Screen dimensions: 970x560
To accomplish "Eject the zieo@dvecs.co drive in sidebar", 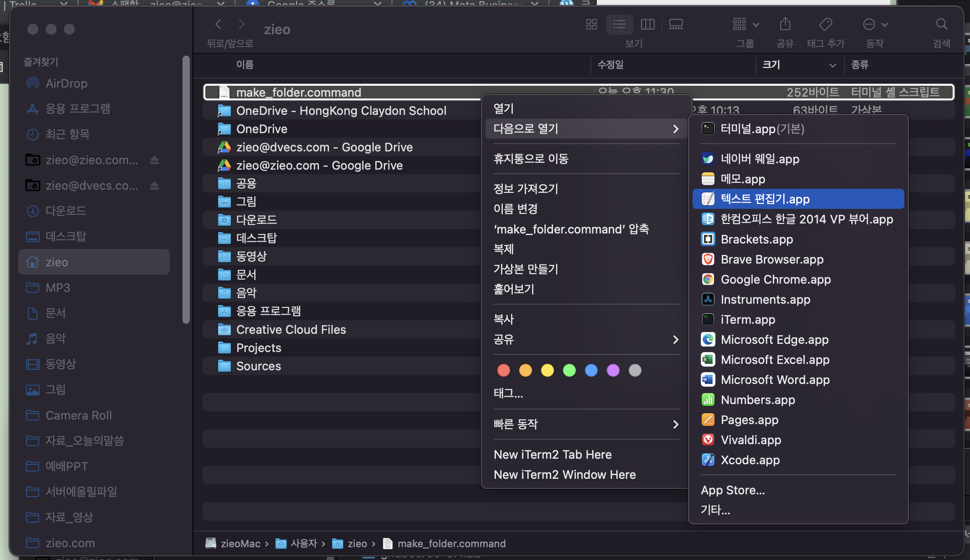I will (x=154, y=186).
